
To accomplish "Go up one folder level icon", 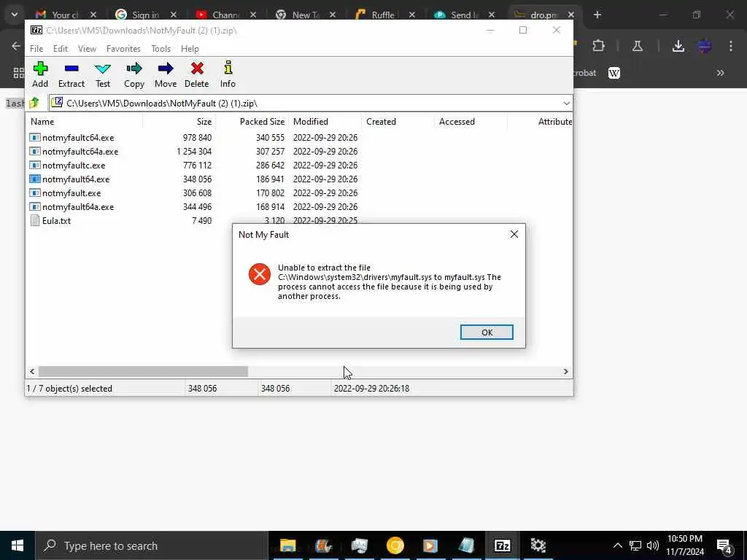I will coord(34,103).
